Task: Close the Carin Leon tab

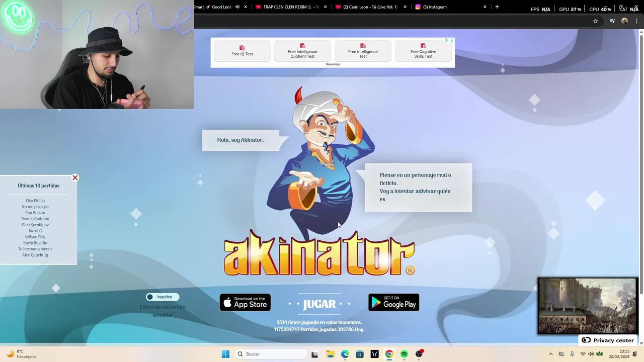Action: click(405, 7)
